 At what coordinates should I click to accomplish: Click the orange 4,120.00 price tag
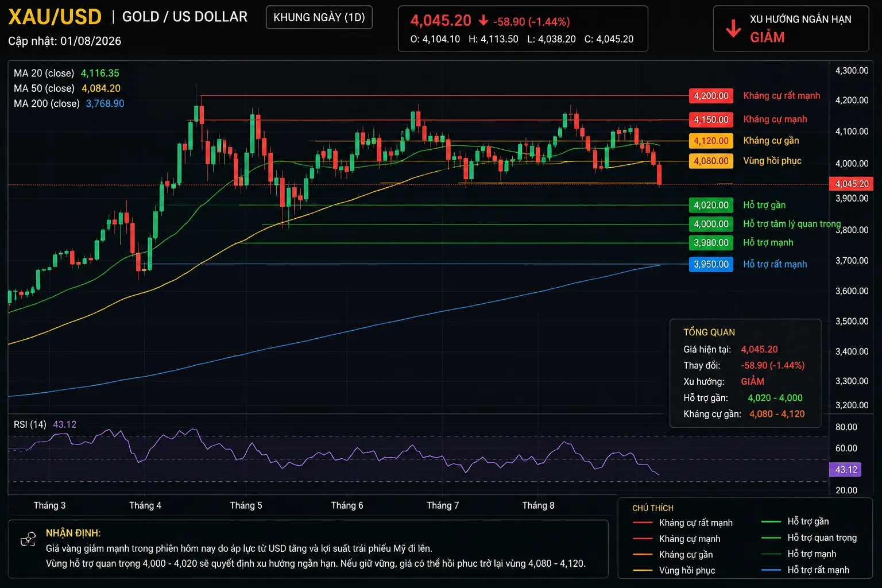click(711, 141)
